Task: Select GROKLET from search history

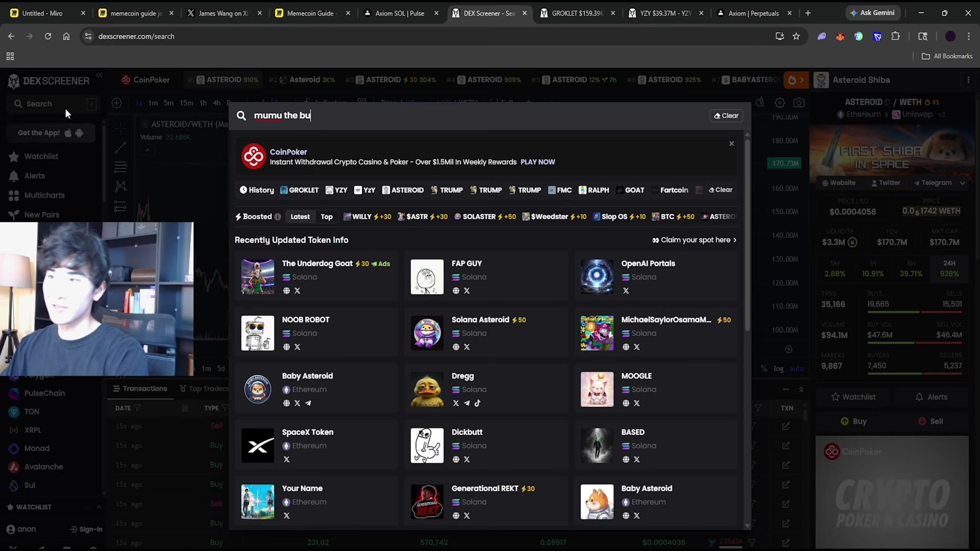Action: (x=300, y=190)
